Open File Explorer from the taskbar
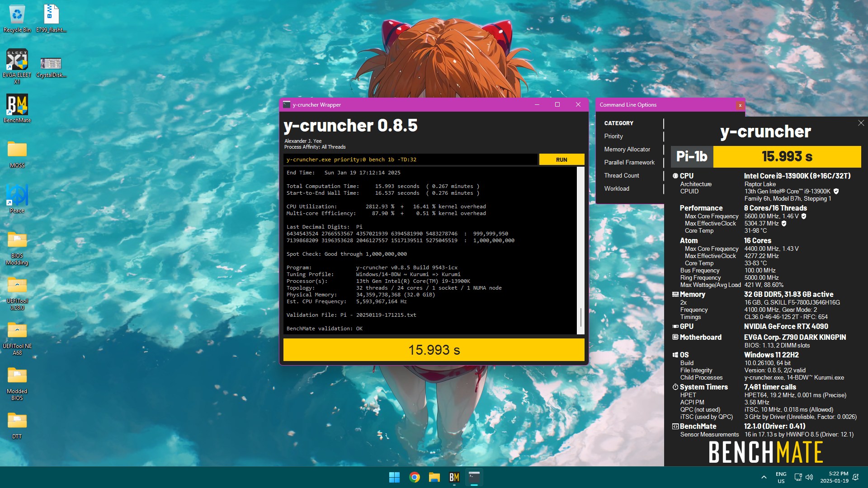868x488 pixels. coord(434,477)
